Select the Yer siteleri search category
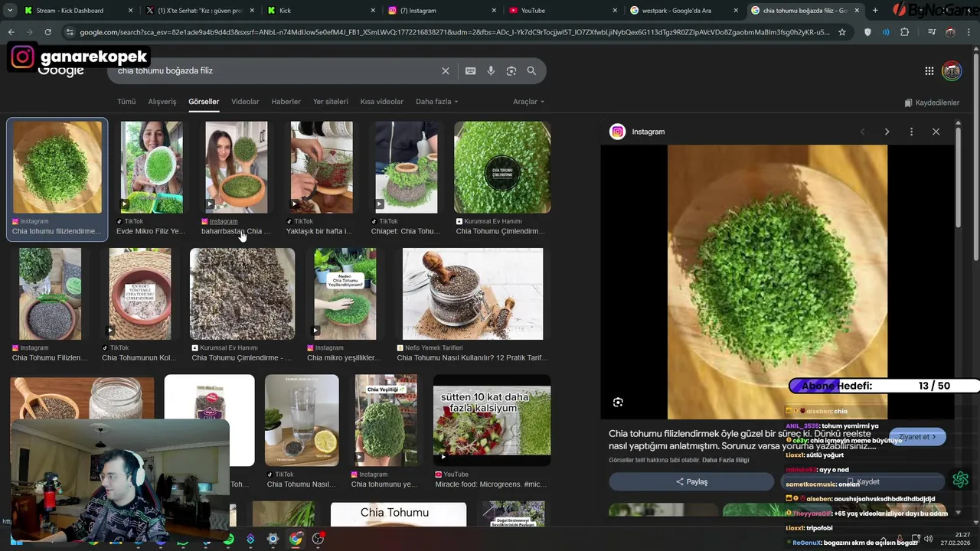This screenshot has width=980, height=551. coord(330,102)
